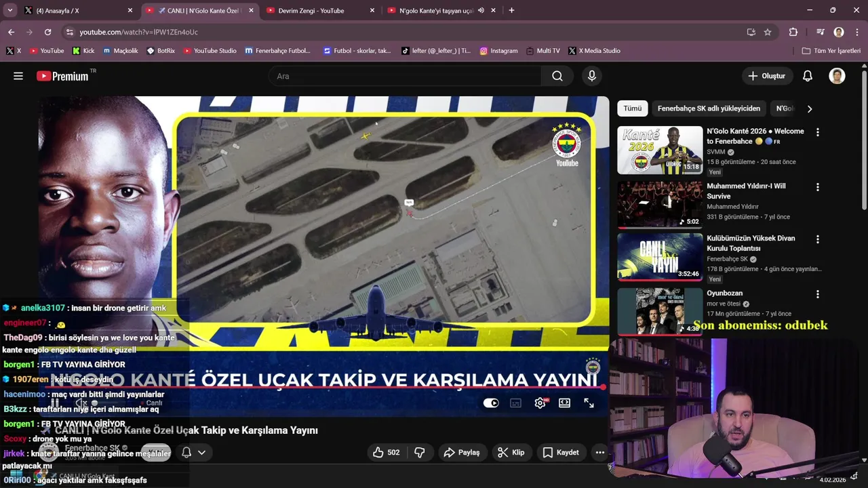Select the Tümü filter chip
This screenshot has height=488, width=868.
coord(632,108)
